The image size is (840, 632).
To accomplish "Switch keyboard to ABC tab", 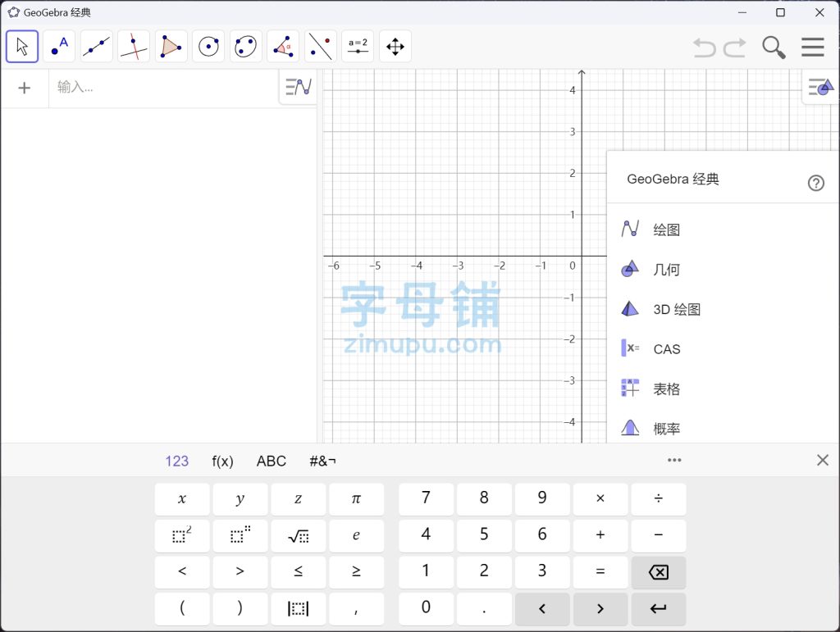I will 271,461.
